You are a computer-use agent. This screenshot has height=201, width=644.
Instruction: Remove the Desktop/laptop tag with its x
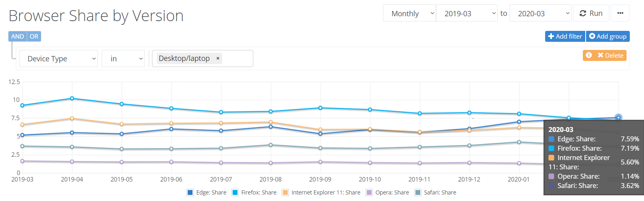(218, 58)
